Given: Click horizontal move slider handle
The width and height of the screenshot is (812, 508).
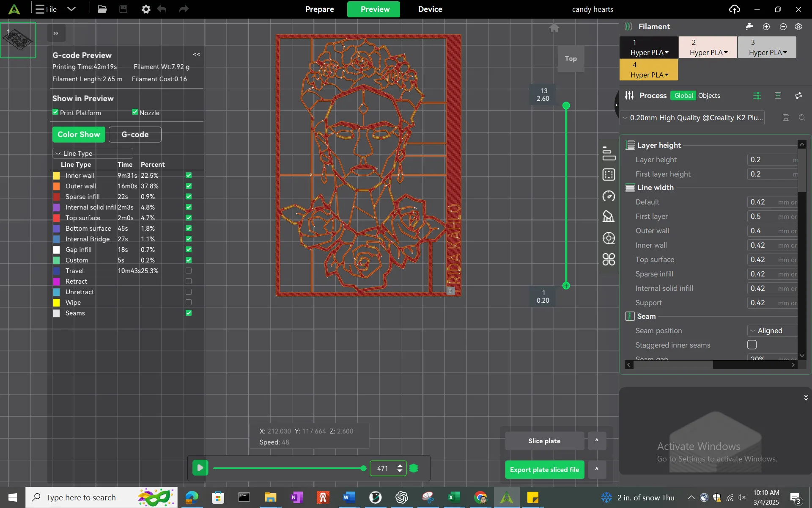Looking at the screenshot, I should tap(364, 468).
